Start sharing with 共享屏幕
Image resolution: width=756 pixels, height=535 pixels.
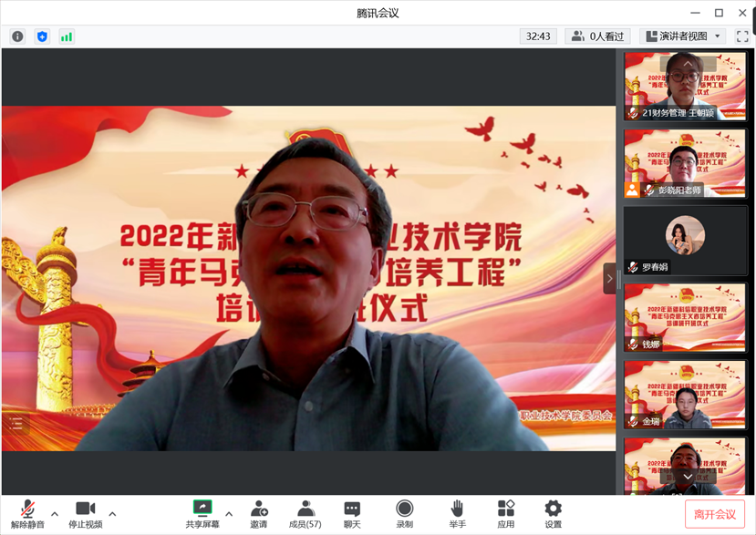tap(202, 514)
